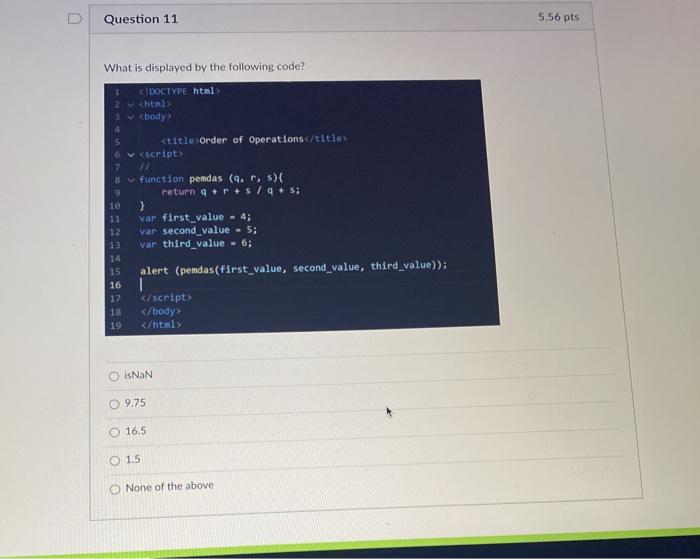Click 'var second_value = 5;' code line

tap(198, 230)
